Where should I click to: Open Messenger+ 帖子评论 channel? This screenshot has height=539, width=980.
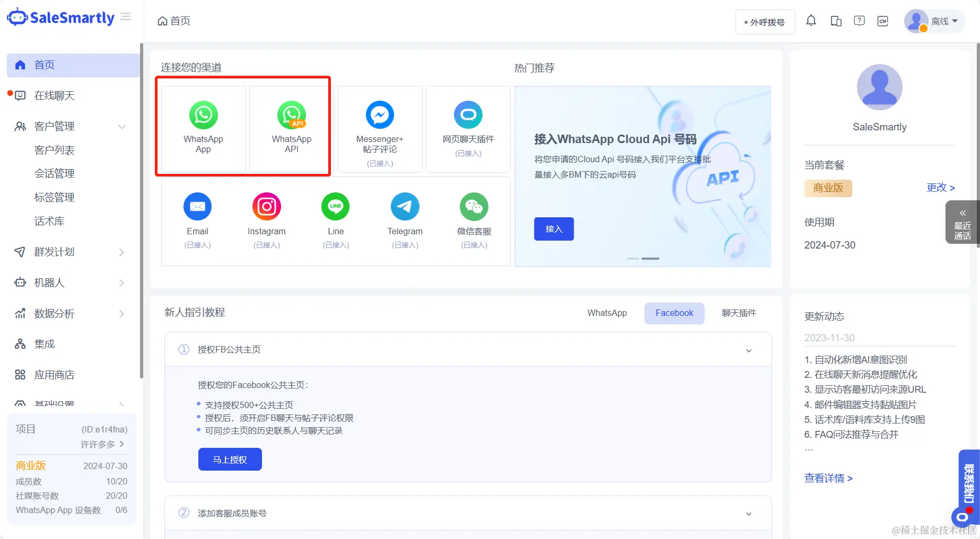click(380, 129)
